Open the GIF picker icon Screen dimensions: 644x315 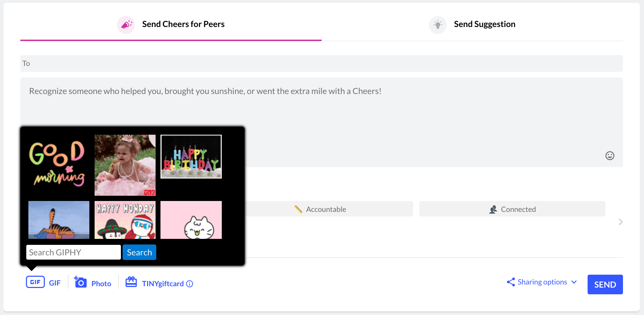tap(35, 282)
